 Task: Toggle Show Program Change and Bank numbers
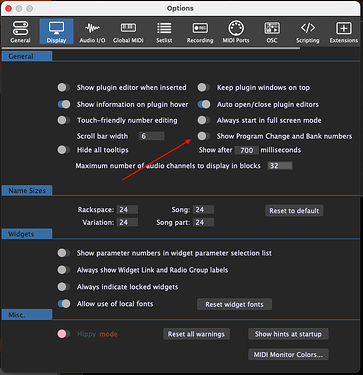click(204, 136)
